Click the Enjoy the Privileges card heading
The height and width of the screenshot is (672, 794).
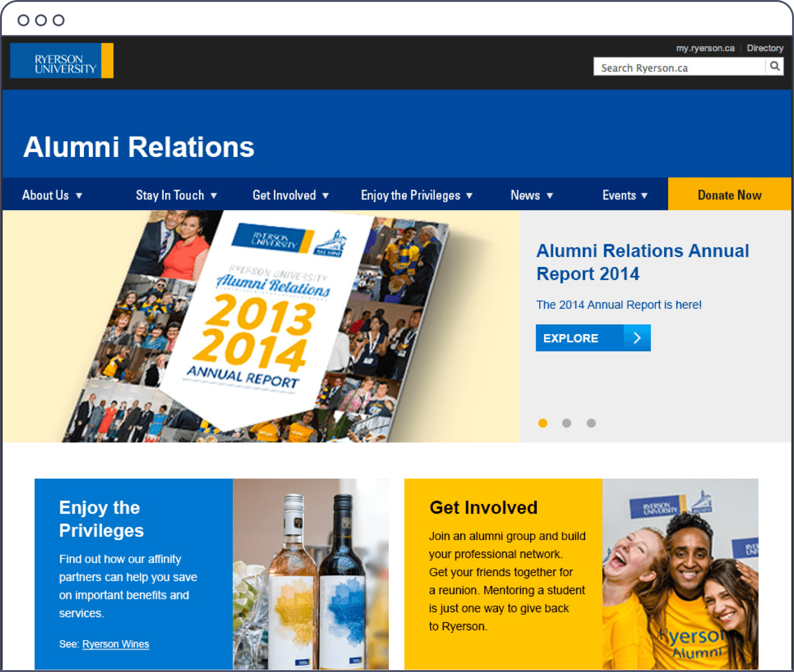click(101, 519)
